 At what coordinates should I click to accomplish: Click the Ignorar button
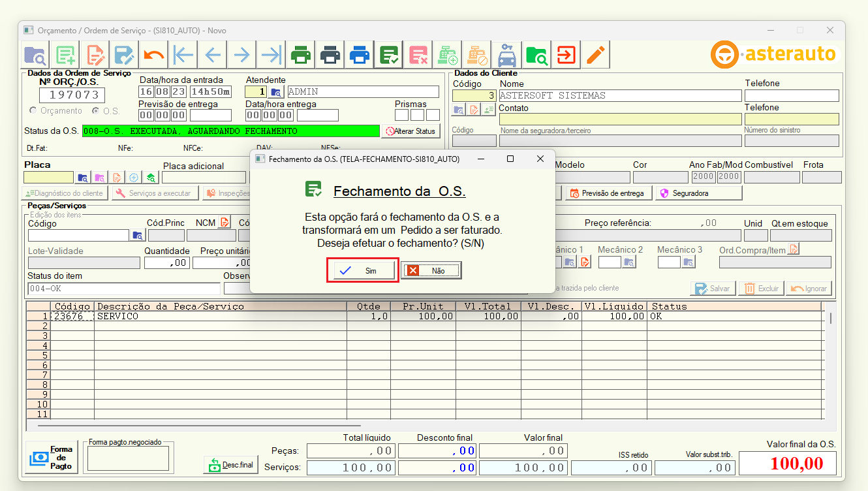(809, 288)
